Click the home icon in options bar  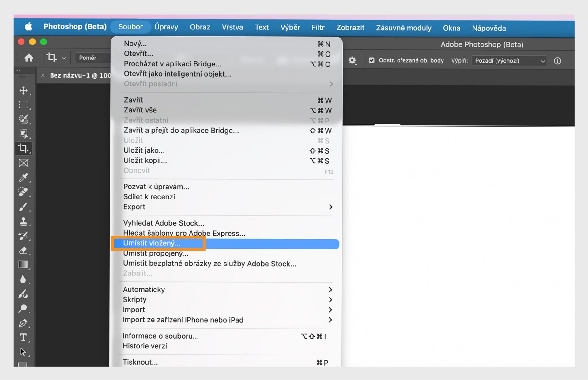[x=29, y=58]
